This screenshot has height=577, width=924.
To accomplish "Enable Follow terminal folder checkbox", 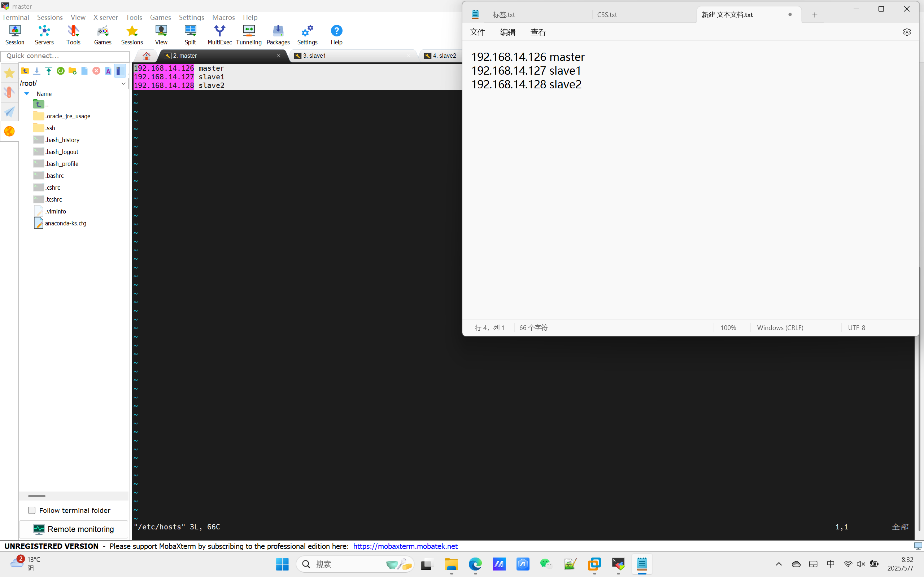I will (x=32, y=510).
